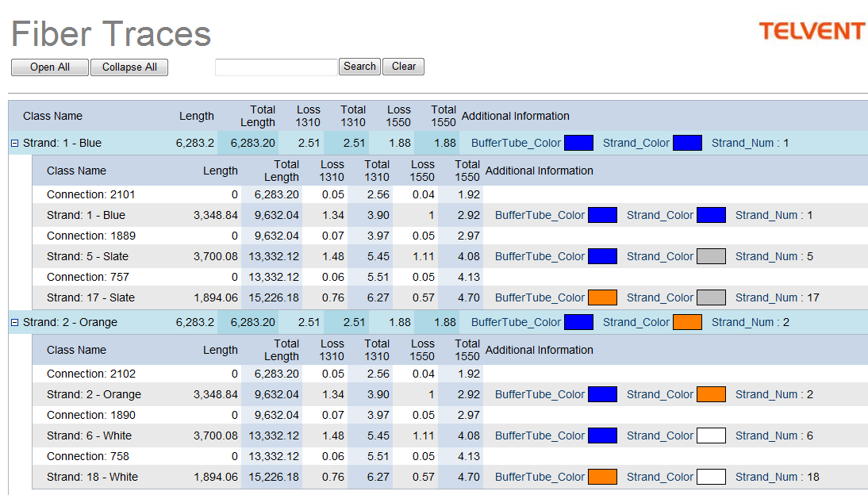
Task: Click Strand_Color swatch in top Strand 1 - Blue row
Action: (x=688, y=143)
